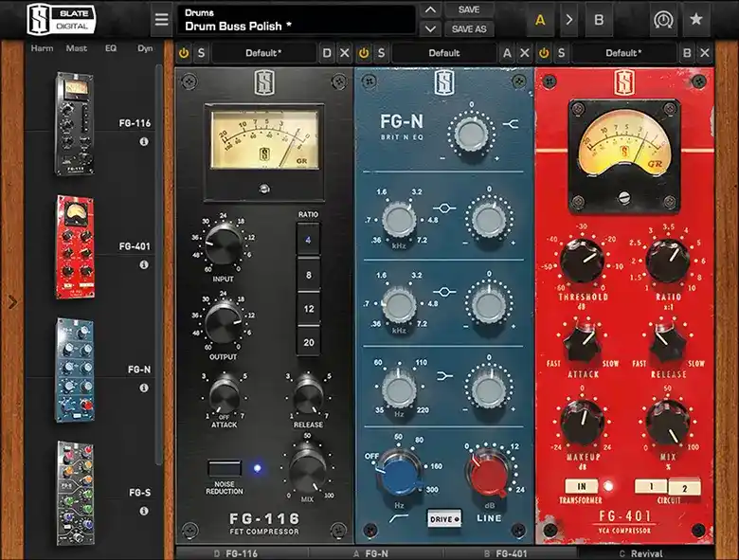Screen dimensions: 739x560
Task: Solo the FG-116 module
Action: [x=201, y=53]
